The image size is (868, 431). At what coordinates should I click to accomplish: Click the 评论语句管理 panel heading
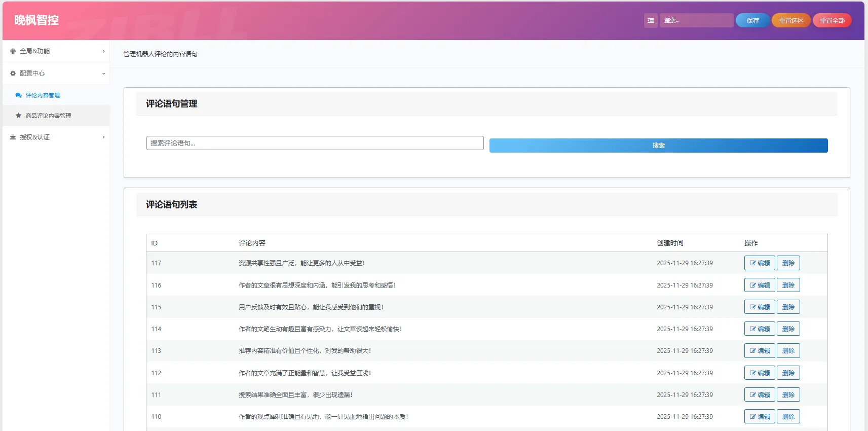[171, 103]
